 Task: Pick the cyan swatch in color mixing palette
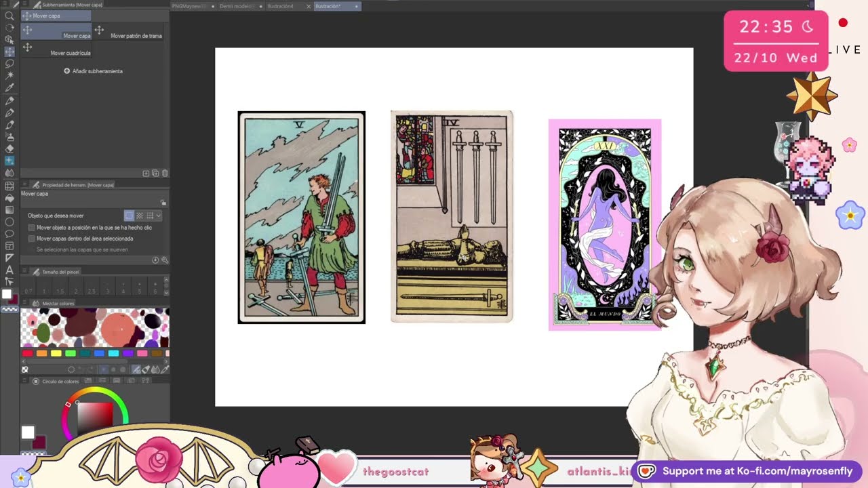pyautogui.click(x=113, y=353)
